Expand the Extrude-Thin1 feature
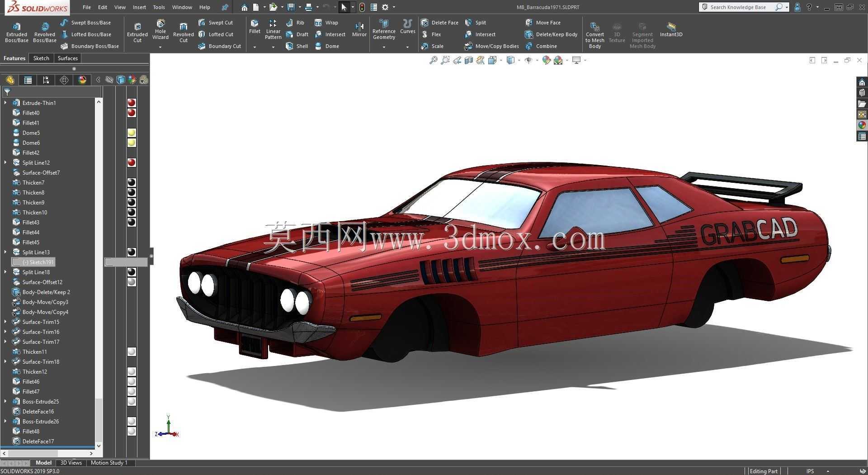The width and height of the screenshot is (868, 475). 5,103
